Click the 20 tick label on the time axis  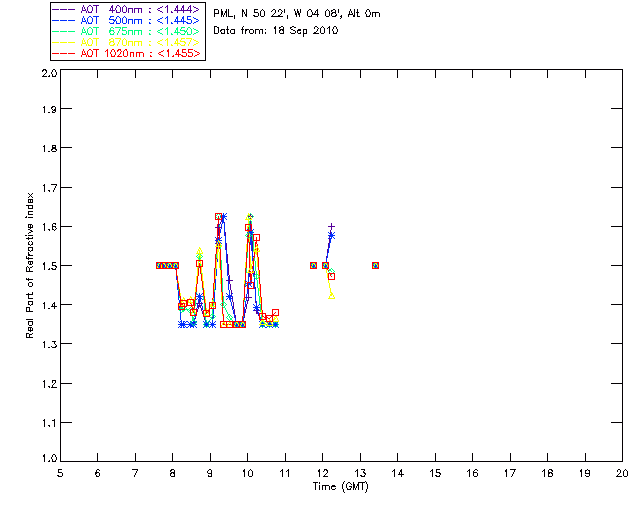(x=621, y=473)
